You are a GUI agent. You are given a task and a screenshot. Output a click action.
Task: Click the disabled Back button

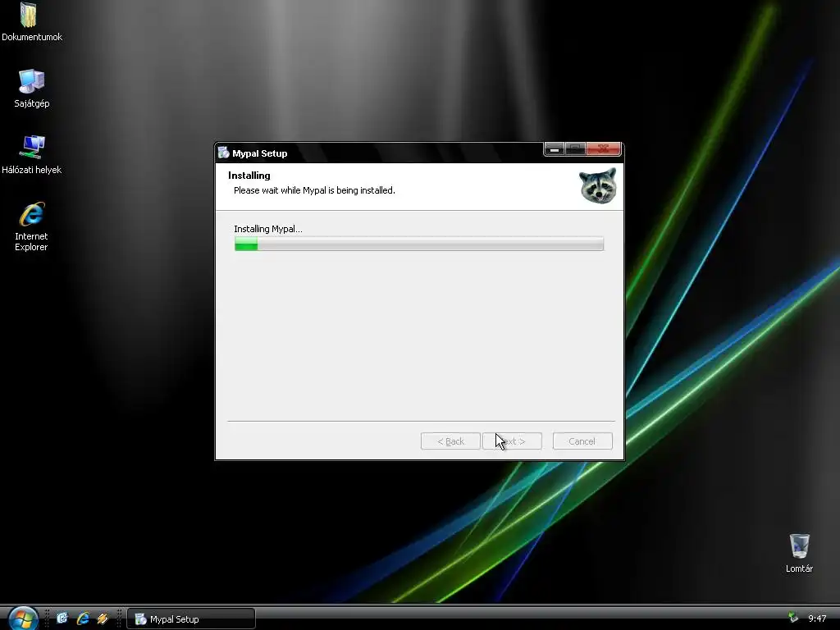point(450,441)
